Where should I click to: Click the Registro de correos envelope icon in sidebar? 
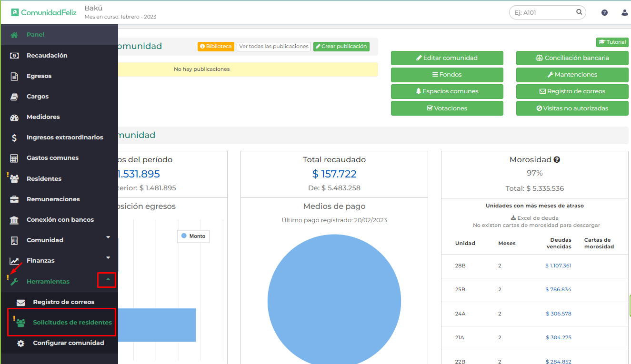point(20,302)
